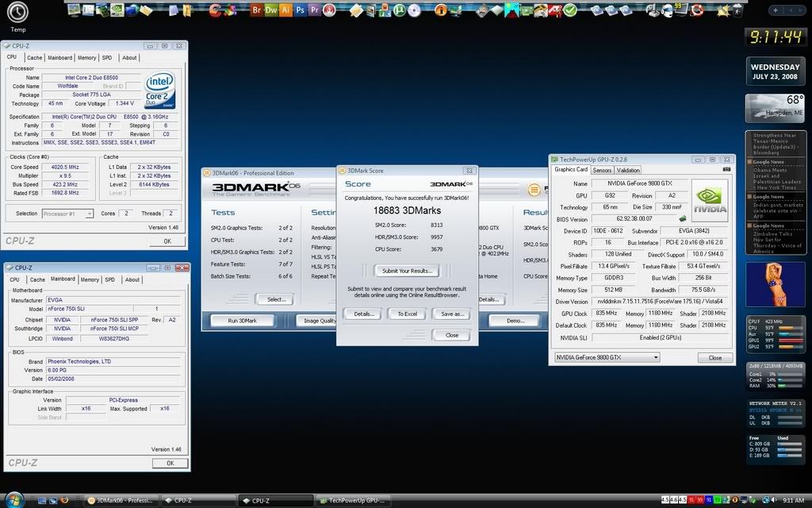Launch Adobe Illustrator from the dock
The width and height of the screenshot is (812, 508).
click(x=285, y=10)
